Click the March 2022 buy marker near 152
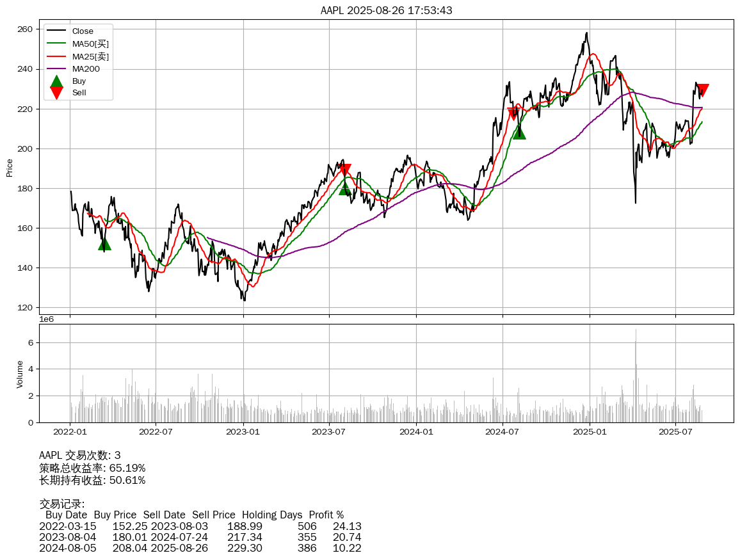The height and width of the screenshot is (560, 740). [104, 244]
